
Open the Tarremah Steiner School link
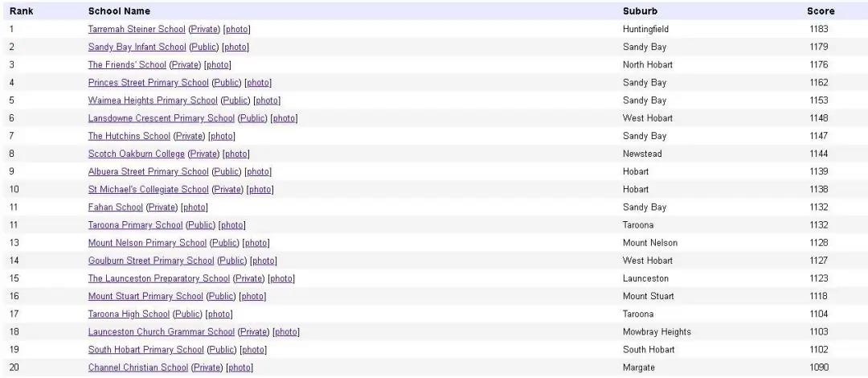[137, 30]
